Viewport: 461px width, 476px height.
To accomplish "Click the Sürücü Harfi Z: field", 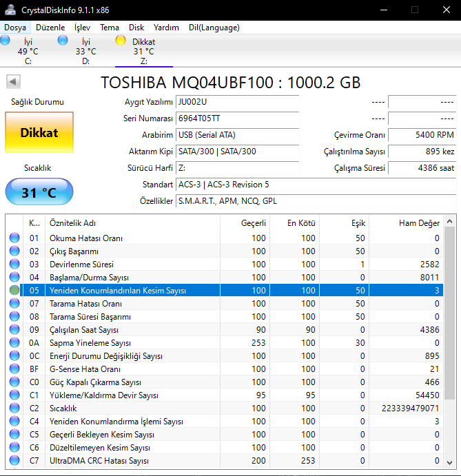I will 238,168.
